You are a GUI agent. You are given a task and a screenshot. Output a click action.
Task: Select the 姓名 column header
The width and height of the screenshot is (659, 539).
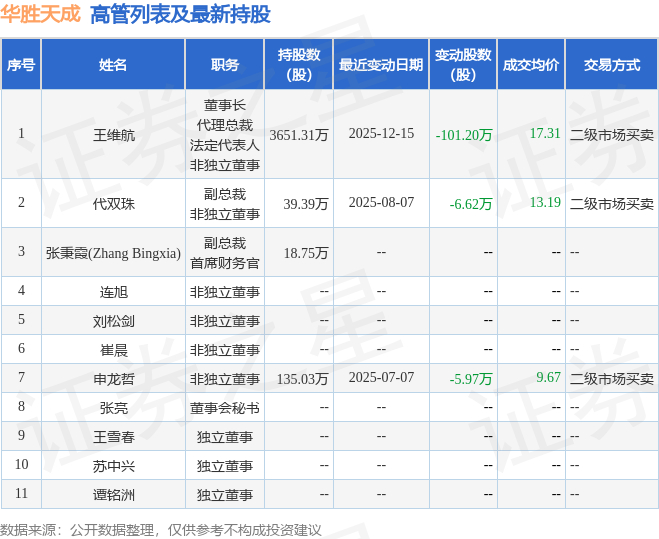113,65
